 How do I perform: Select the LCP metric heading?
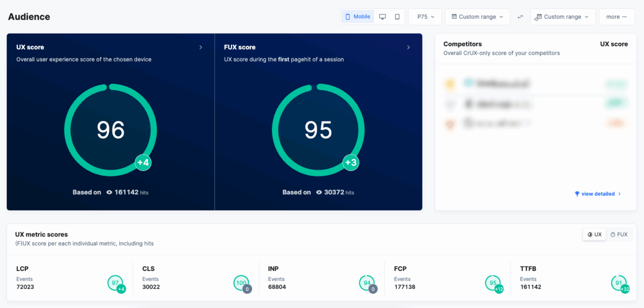click(x=22, y=269)
